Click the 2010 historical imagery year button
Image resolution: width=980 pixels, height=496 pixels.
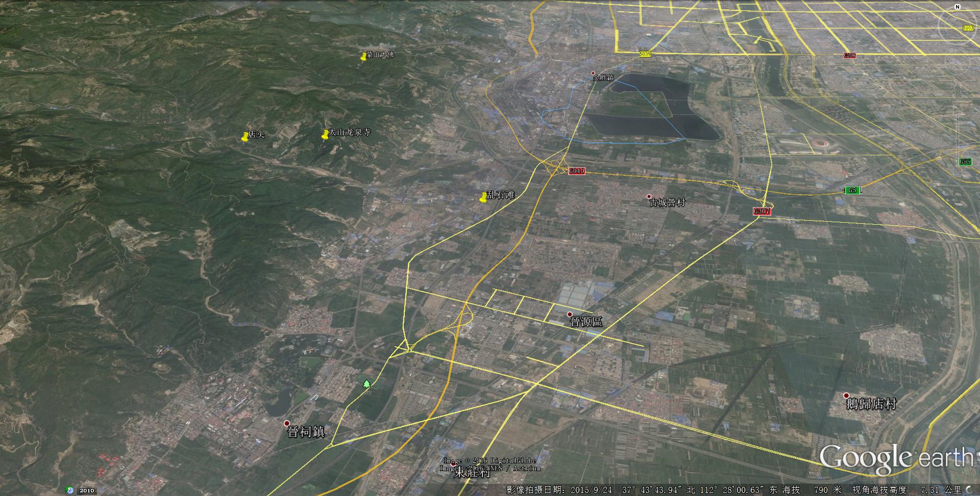[x=87, y=490]
